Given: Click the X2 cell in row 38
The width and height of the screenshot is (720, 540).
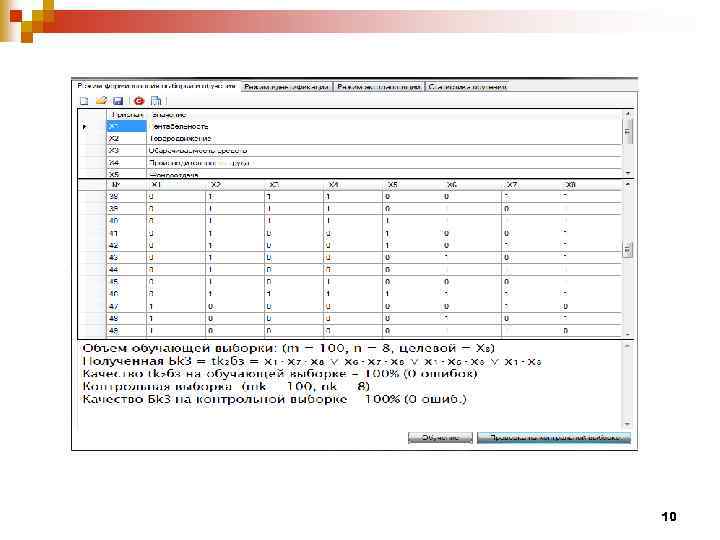Looking at the screenshot, I should pyautogui.click(x=235, y=197).
